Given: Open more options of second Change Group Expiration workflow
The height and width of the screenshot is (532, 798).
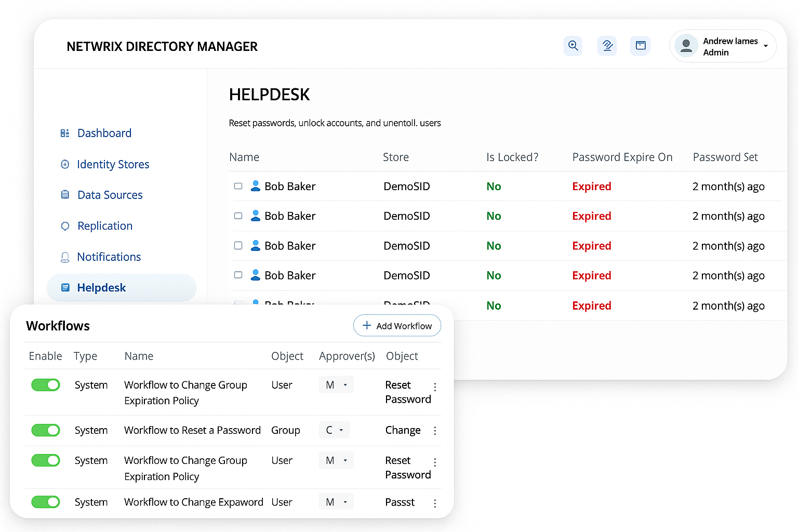Looking at the screenshot, I should pos(435,462).
